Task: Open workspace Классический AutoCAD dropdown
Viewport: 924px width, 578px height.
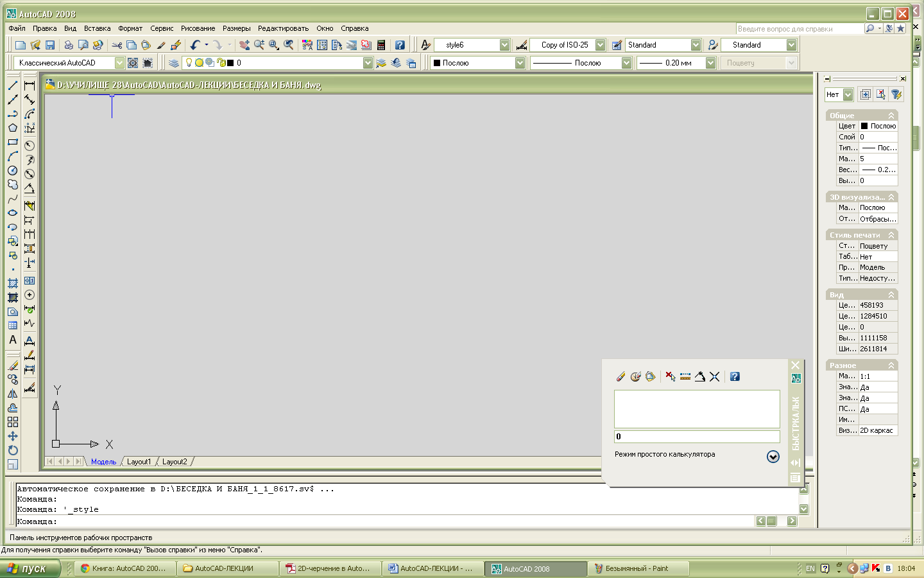Action: point(119,63)
